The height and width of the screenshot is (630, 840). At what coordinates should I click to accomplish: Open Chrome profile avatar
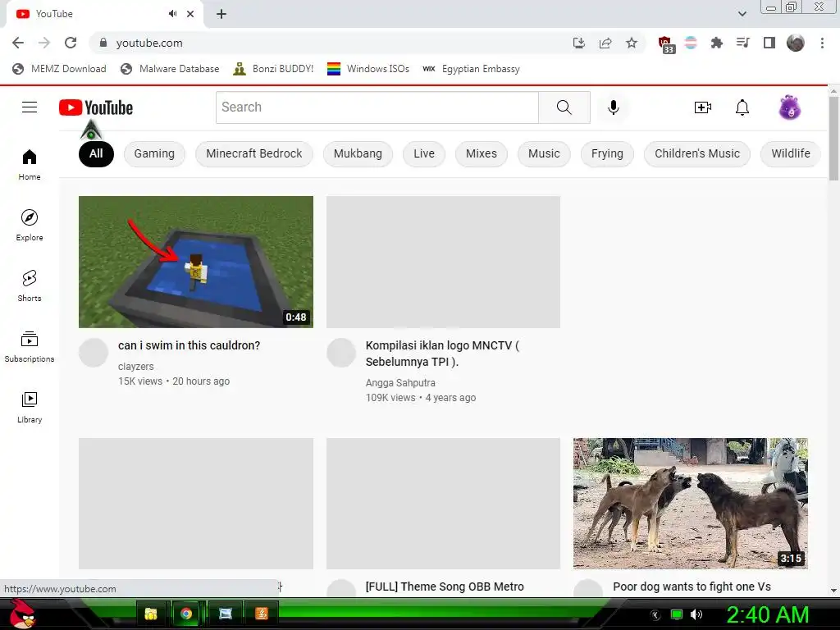tap(796, 43)
